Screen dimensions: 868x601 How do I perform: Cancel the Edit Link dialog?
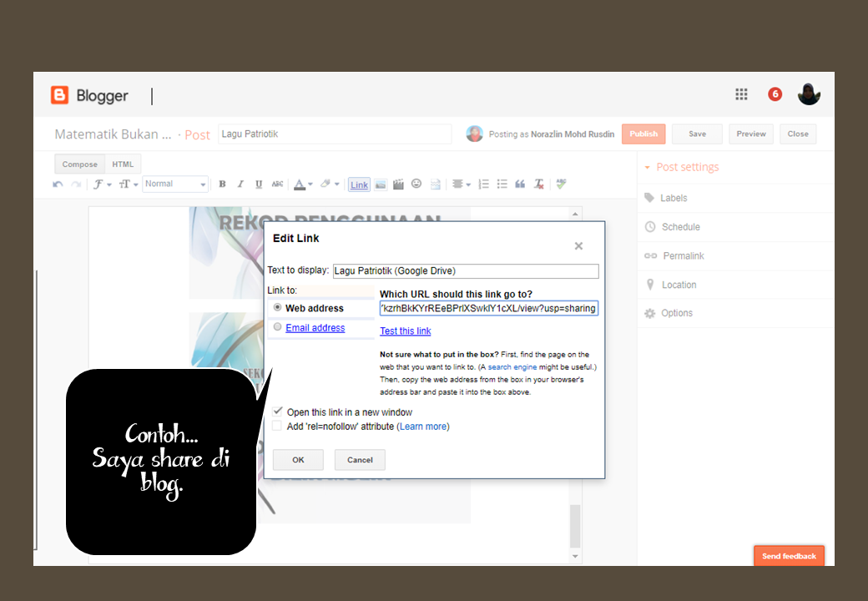click(x=360, y=460)
